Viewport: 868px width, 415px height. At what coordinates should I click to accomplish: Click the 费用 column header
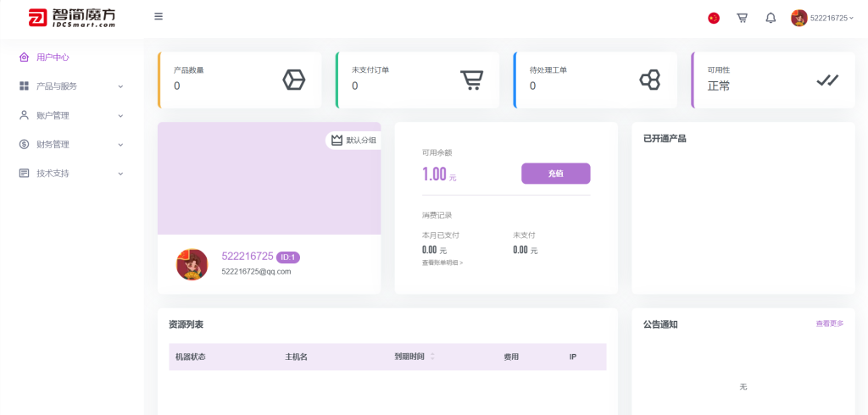pos(511,357)
